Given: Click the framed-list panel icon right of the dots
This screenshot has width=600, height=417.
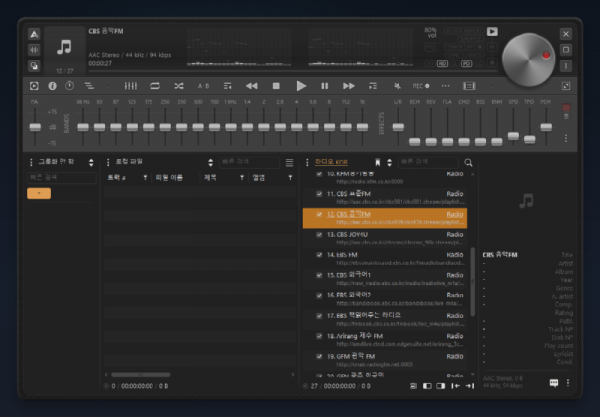Looking at the screenshot, I should click(x=469, y=86).
